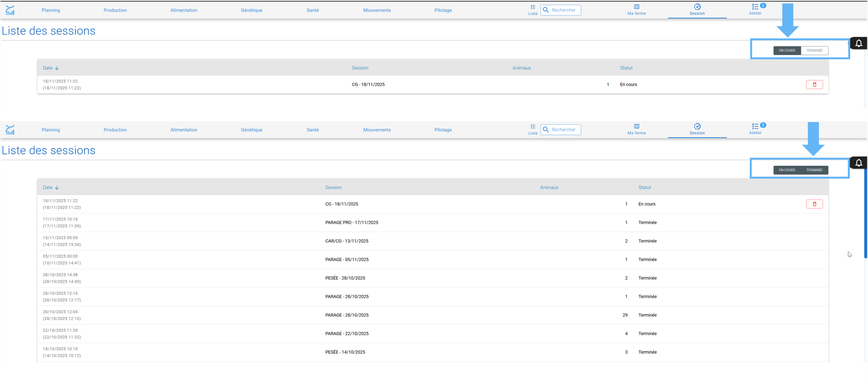Click the search magnifier icon, bottom navbar

[x=546, y=130]
